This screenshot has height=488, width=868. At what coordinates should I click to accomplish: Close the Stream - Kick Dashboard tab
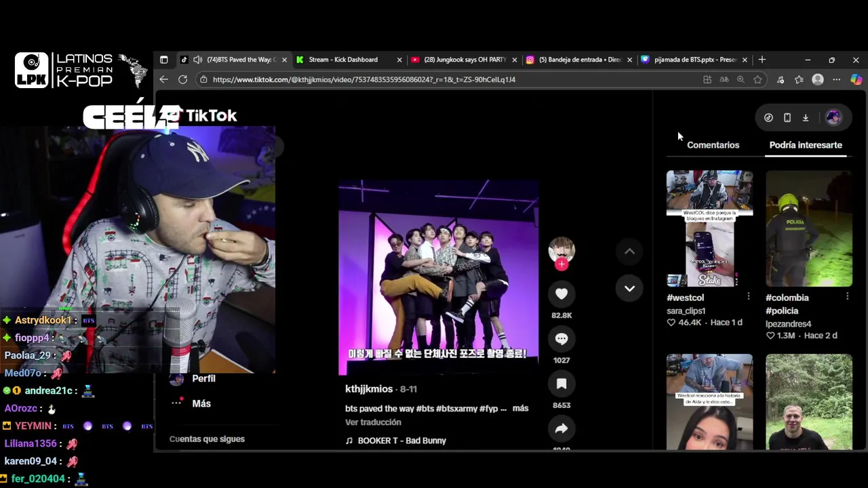[399, 60]
